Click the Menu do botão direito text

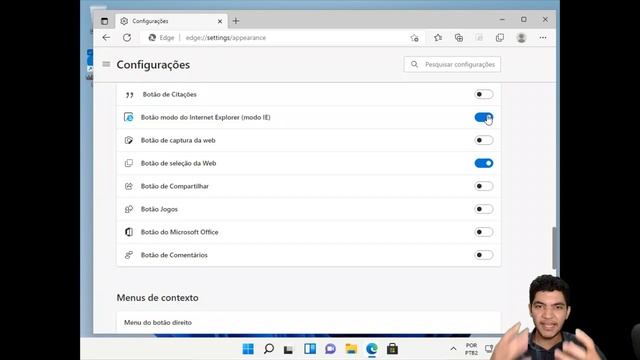click(x=158, y=322)
